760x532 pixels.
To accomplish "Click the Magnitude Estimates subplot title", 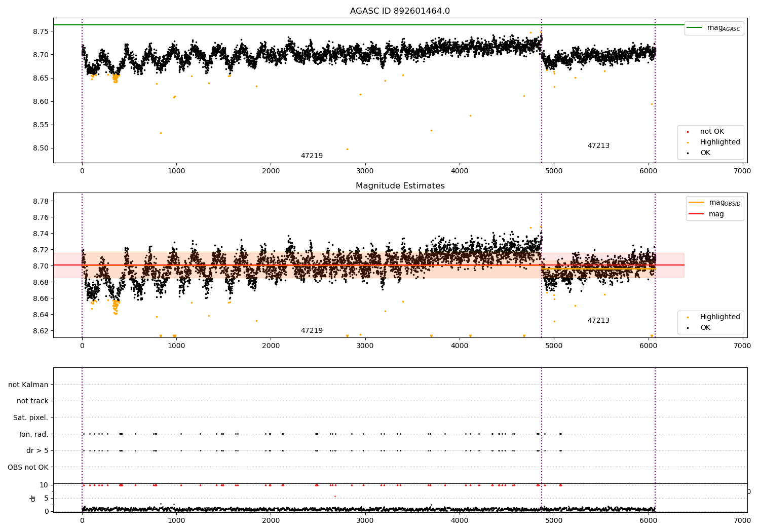I will tap(400, 186).
